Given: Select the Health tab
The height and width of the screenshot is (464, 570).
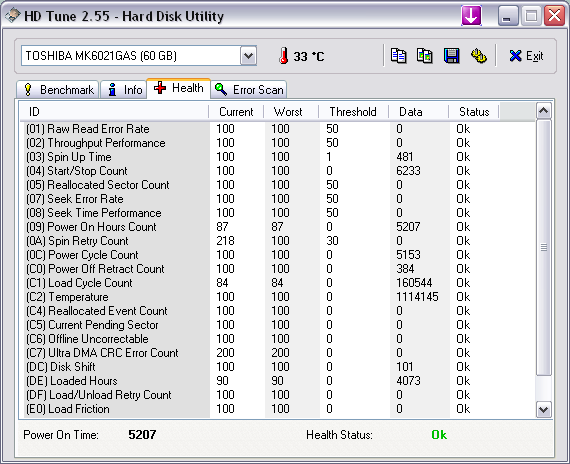Looking at the screenshot, I should (178, 88).
